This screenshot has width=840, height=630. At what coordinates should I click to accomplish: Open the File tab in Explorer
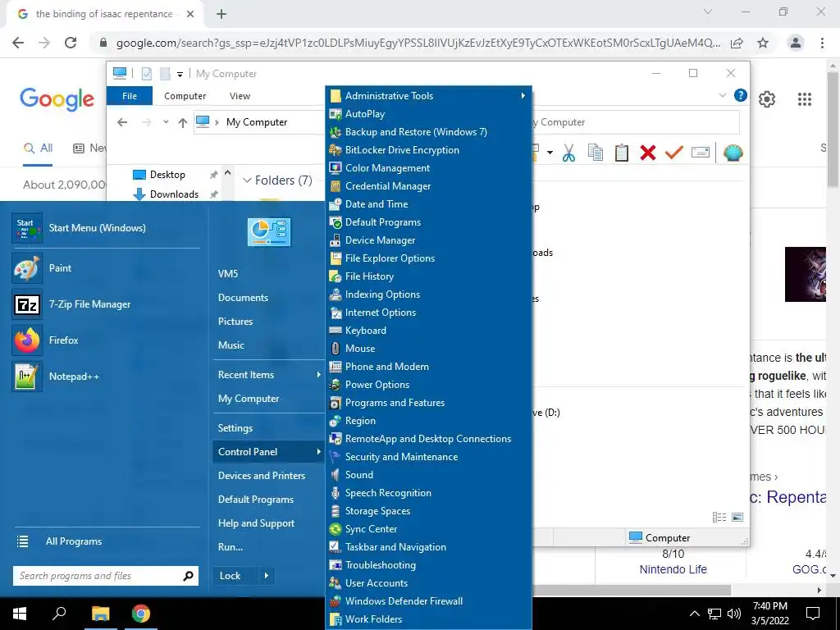(130, 96)
